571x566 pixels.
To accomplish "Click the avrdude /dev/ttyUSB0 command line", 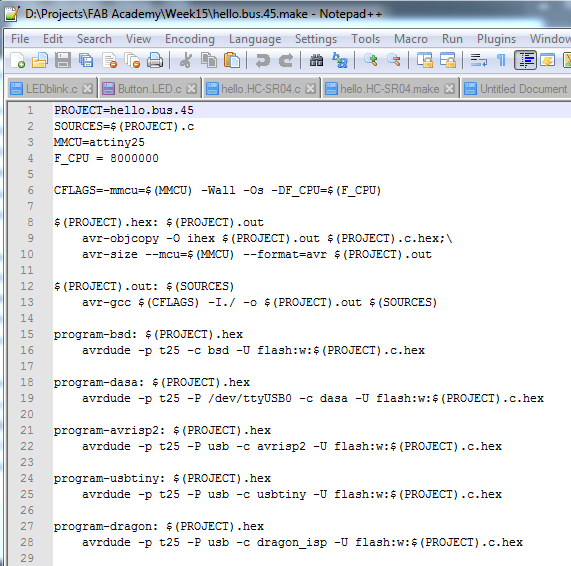I will 313,398.
